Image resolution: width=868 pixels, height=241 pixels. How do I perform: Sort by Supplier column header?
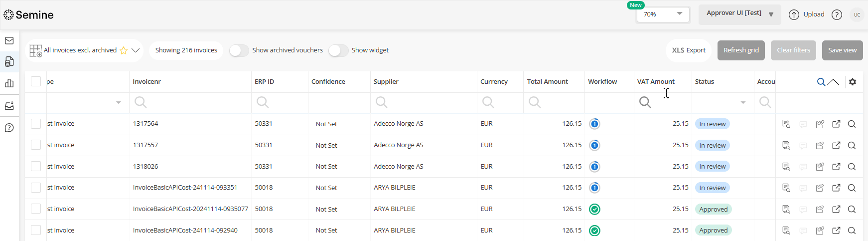386,82
